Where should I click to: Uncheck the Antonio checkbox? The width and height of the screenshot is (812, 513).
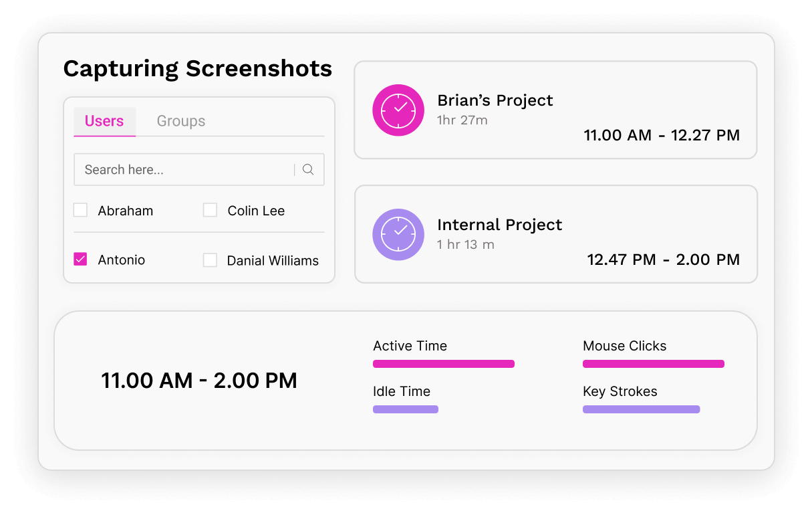[x=80, y=259]
